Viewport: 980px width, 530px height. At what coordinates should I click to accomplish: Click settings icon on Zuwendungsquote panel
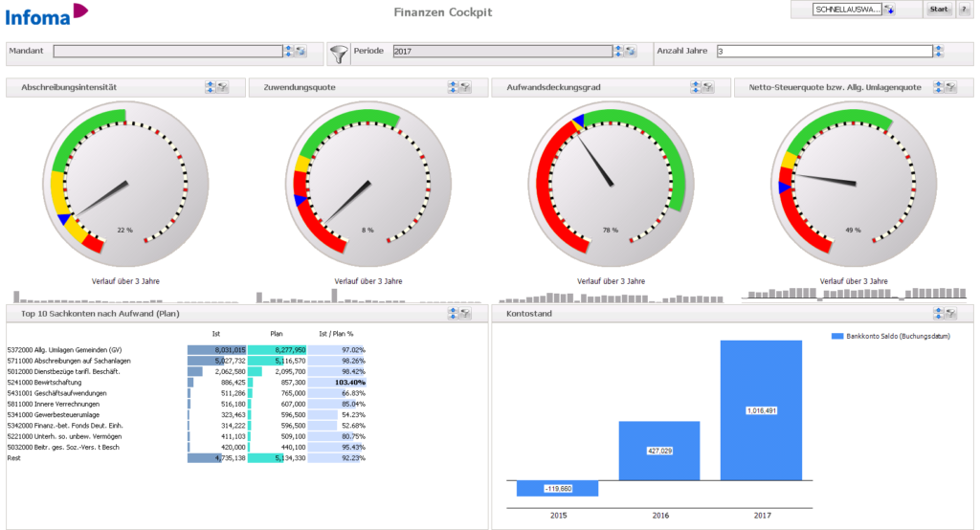pos(466,87)
